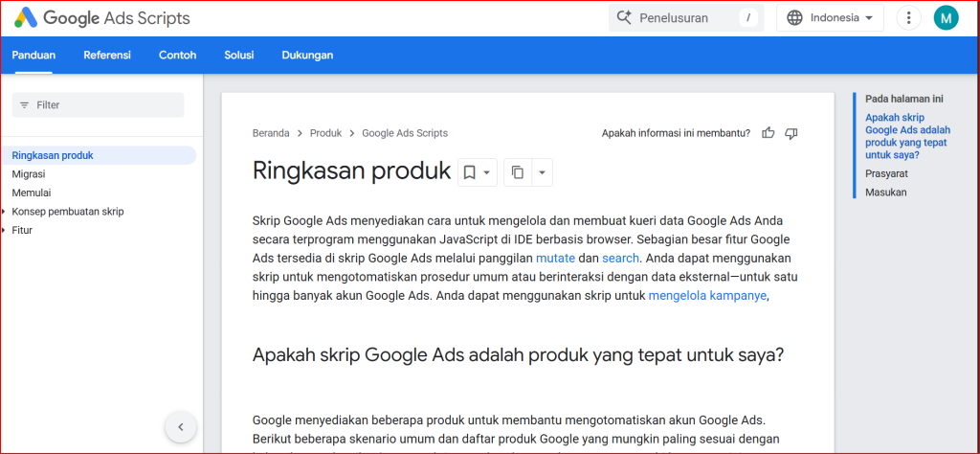Click the Pada halaman ini heading
Screen dimensions: 980x454
click(x=904, y=99)
